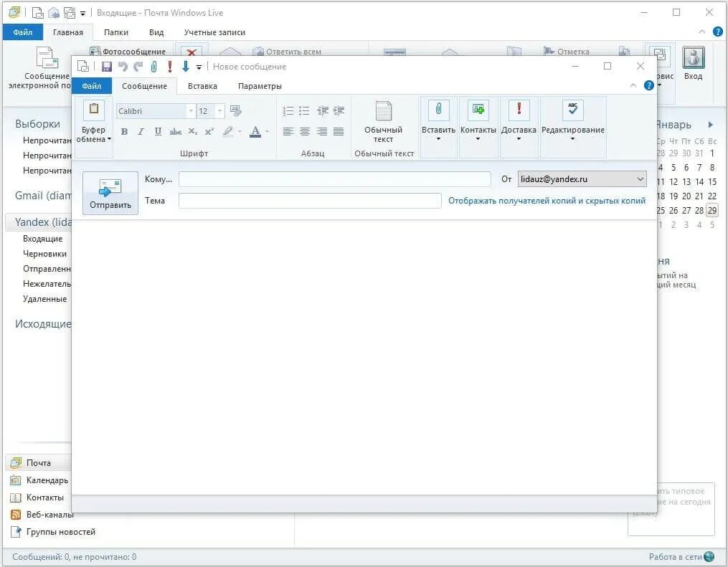This screenshot has width=728, height=567.
Task: Toggle bold formatting
Action: (x=124, y=132)
